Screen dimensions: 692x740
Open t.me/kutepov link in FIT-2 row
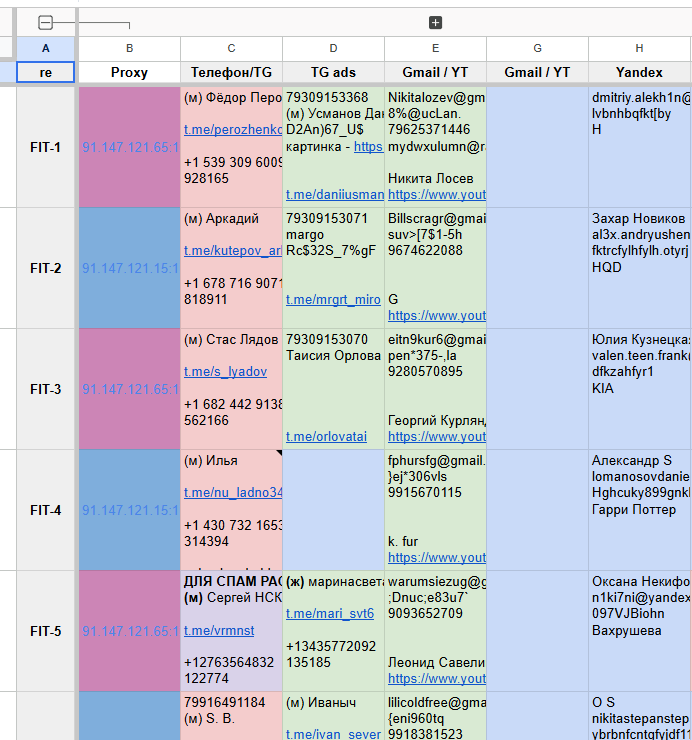tap(233, 251)
